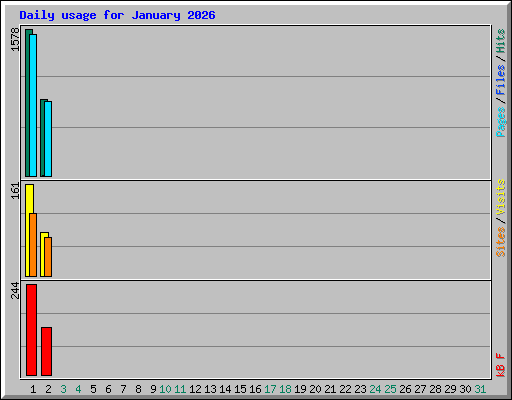The image size is (512, 400).
Task: Click the 'Sites' legend label
Action: click(x=501, y=242)
